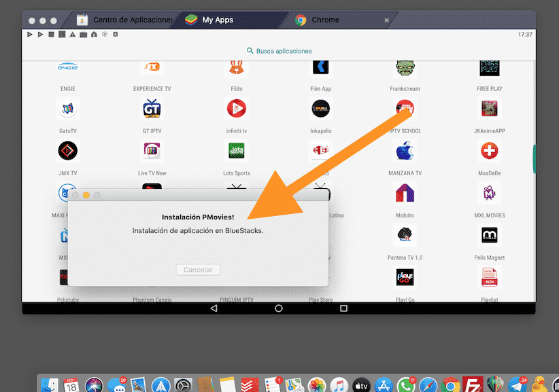This screenshot has height=392, width=559.
Task: Open JMX TV
Action: coord(67,150)
